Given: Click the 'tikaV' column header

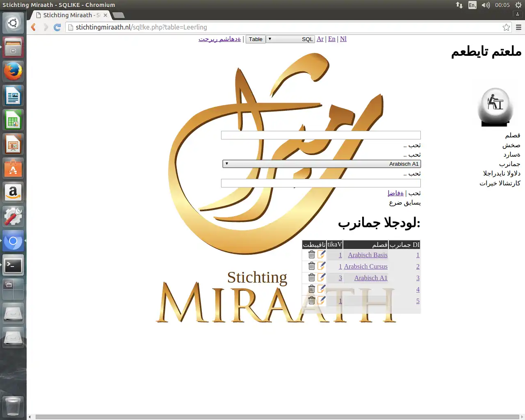Looking at the screenshot, I should coord(335,244).
